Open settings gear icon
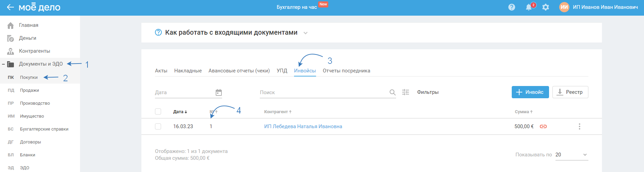Viewport: 644px width, 172px height. [546, 7]
